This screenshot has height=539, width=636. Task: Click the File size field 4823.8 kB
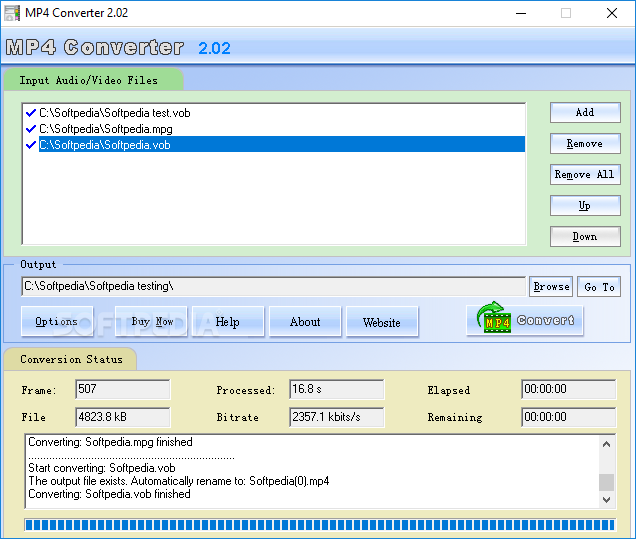point(122,417)
